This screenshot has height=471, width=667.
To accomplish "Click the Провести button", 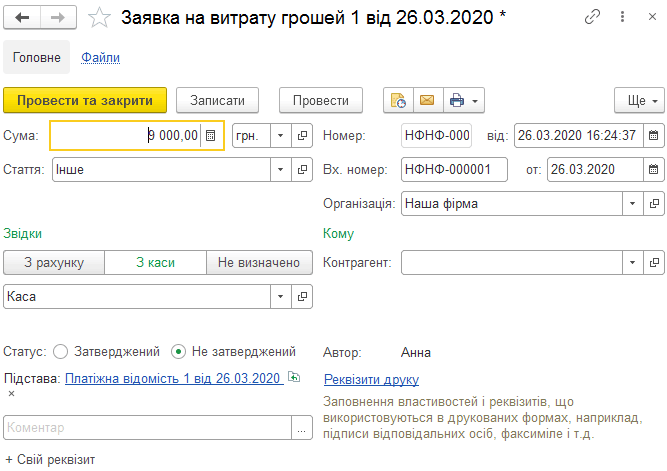I will coord(321,100).
